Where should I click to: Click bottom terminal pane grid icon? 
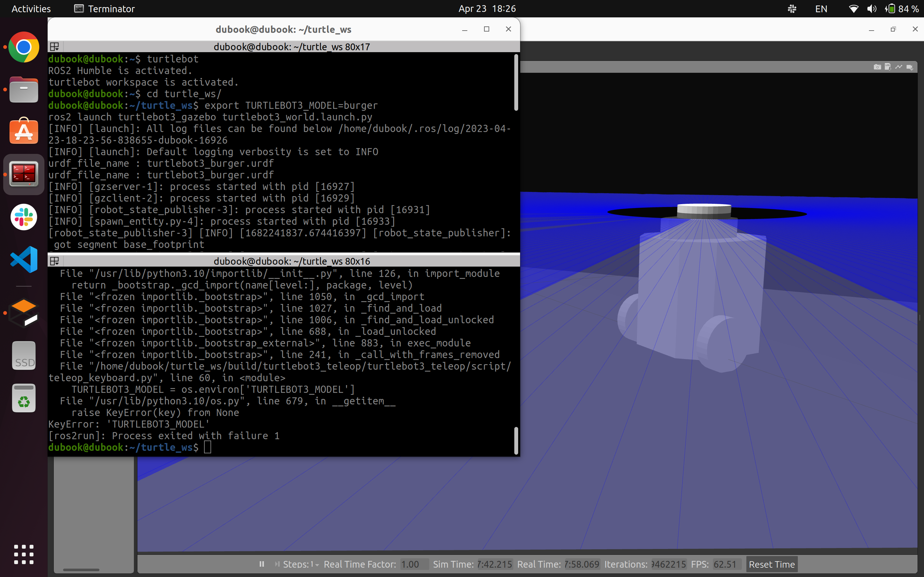pos(54,261)
